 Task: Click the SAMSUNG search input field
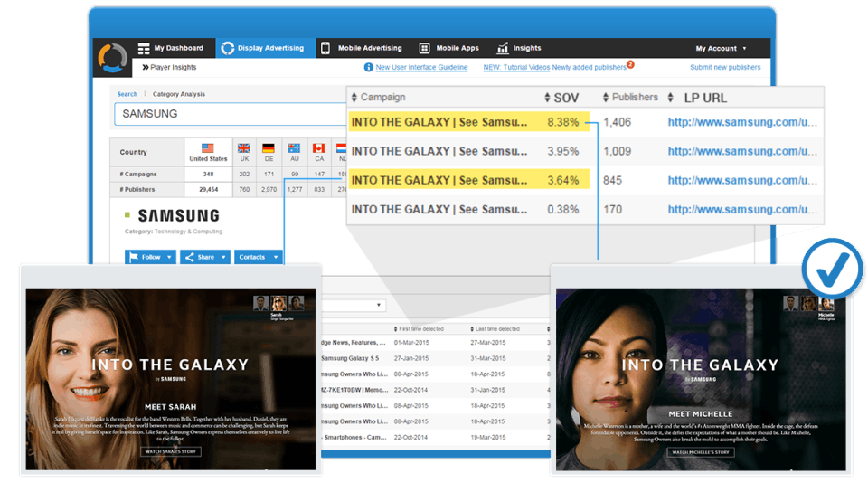point(231,114)
